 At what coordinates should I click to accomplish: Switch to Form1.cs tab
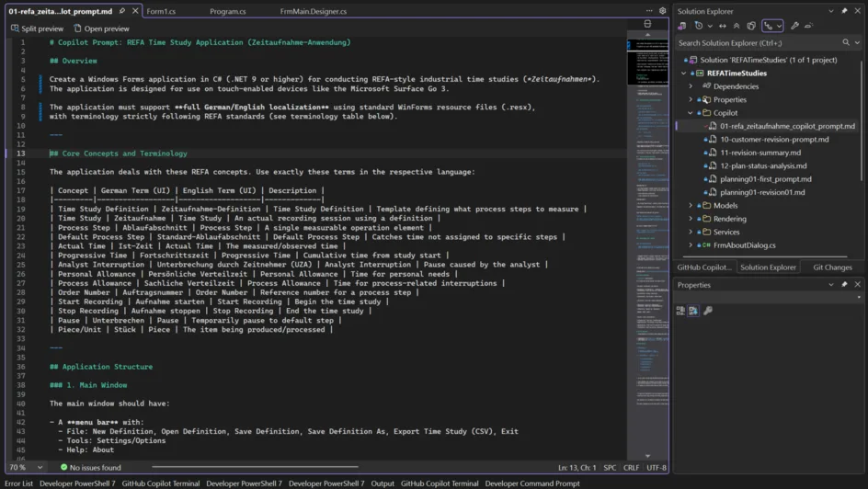tap(161, 11)
